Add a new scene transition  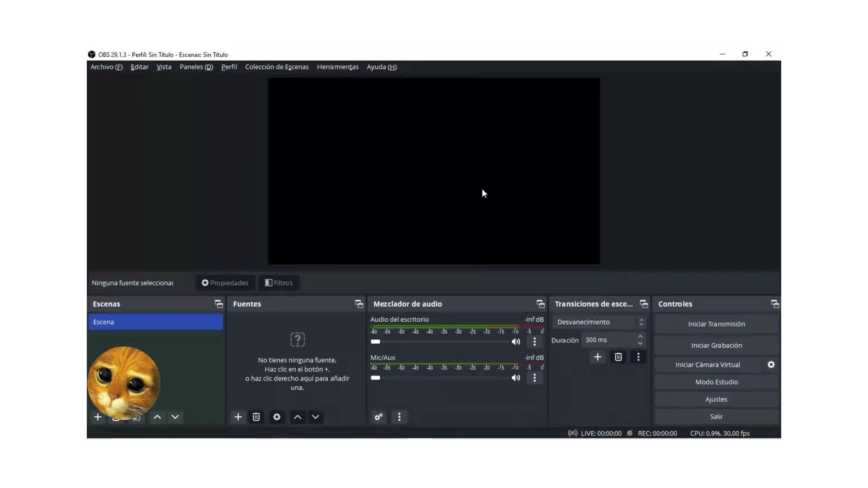click(598, 357)
